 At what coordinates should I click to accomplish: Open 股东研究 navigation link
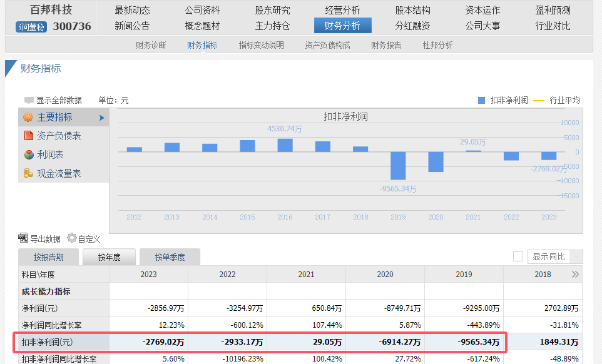tap(272, 10)
